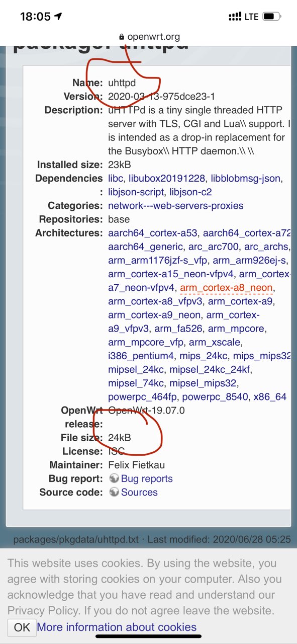Tap the battery icon in status bar
This screenshot has width=297, height=644.
point(271,17)
